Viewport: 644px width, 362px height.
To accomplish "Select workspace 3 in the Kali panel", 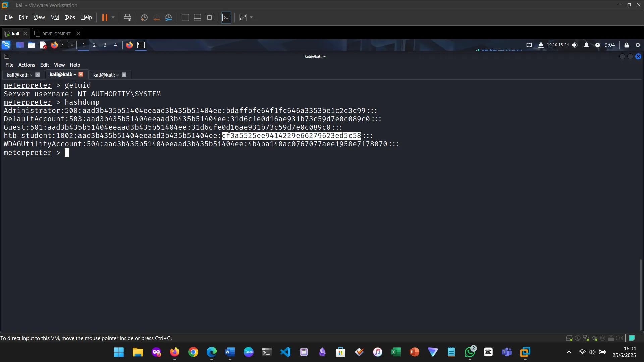I will click(x=105, y=45).
